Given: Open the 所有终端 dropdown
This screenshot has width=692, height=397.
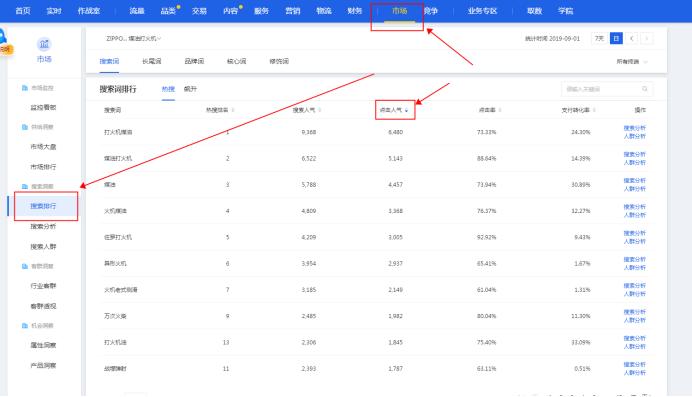Looking at the screenshot, I should pyautogui.click(x=632, y=62).
